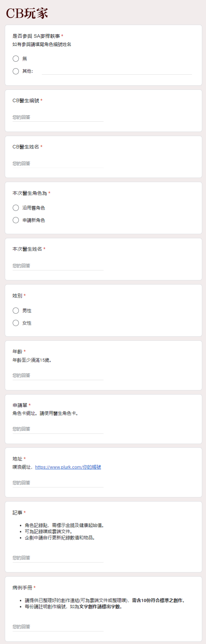This screenshot has width=206, height=644.
Task: Click the 申請單 answer field
Action: pyautogui.click(x=58, y=429)
